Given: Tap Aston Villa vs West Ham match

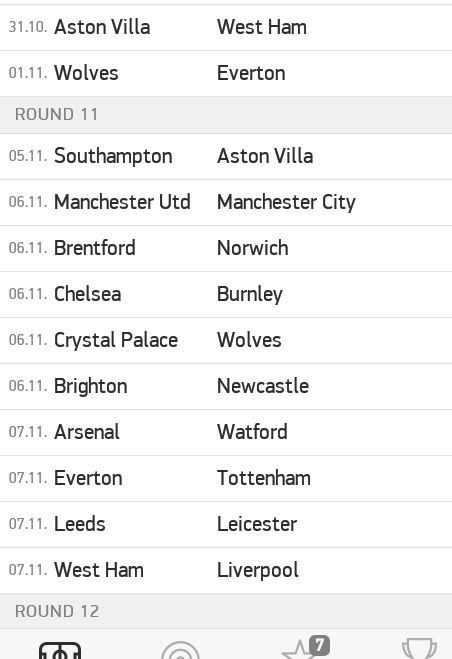Looking at the screenshot, I should click(226, 28).
